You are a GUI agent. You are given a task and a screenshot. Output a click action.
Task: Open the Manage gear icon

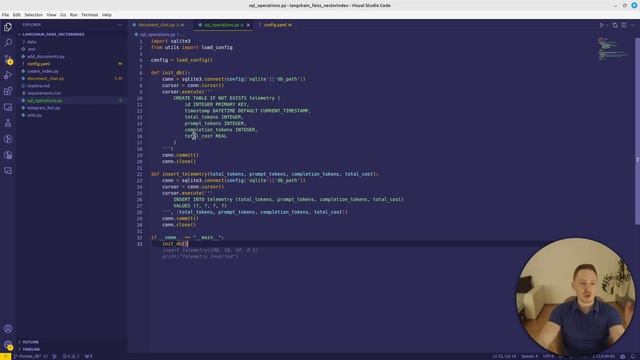click(x=8, y=345)
